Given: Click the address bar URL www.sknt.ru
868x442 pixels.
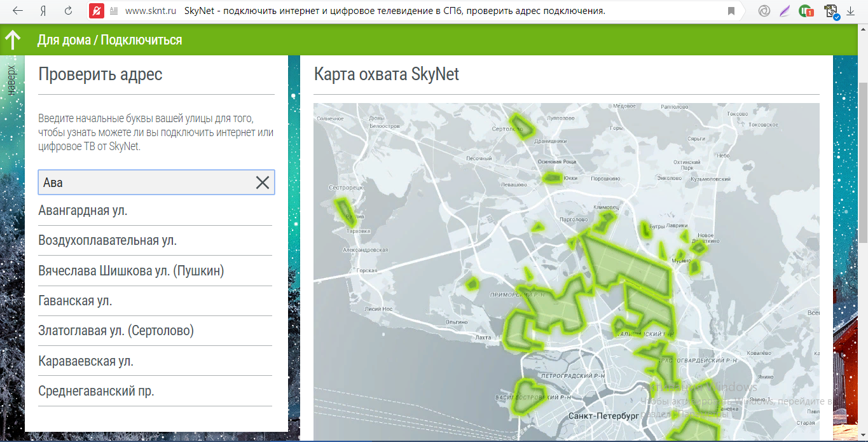Looking at the screenshot, I should [x=150, y=11].
